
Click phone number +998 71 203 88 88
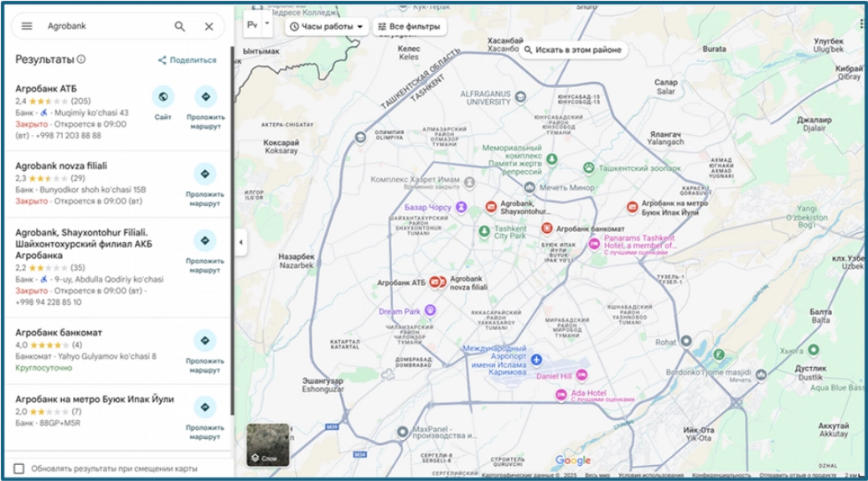[68, 136]
